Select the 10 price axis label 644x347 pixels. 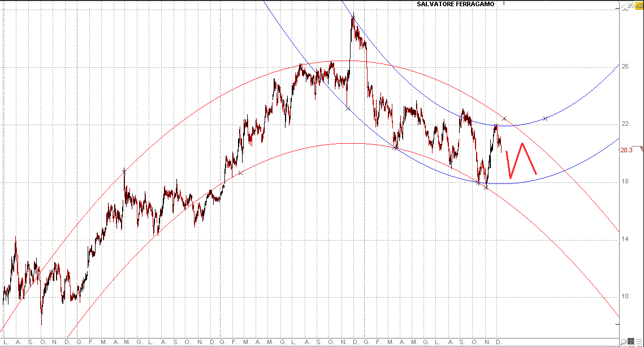625,297
